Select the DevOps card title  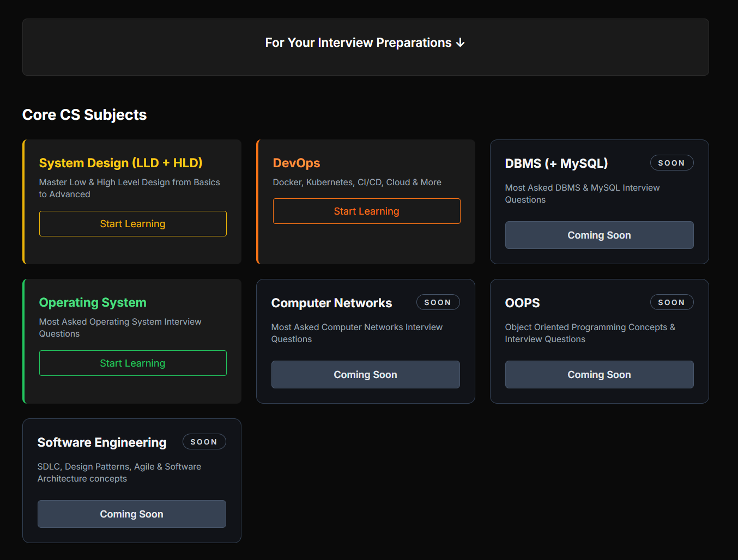coord(297,163)
